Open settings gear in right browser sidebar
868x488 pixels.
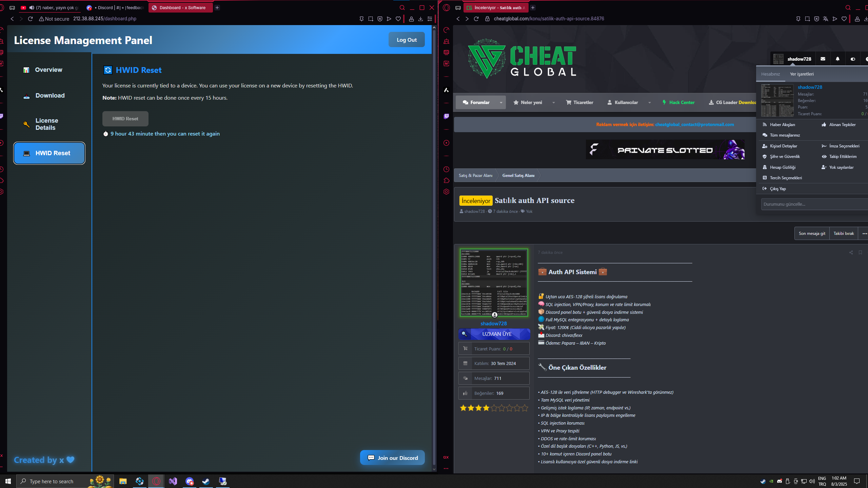(446, 191)
